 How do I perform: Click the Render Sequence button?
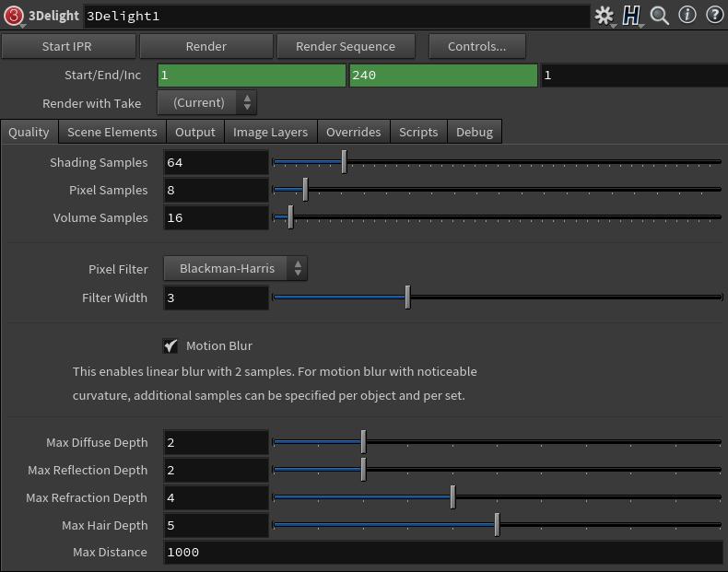coord(346,46)
